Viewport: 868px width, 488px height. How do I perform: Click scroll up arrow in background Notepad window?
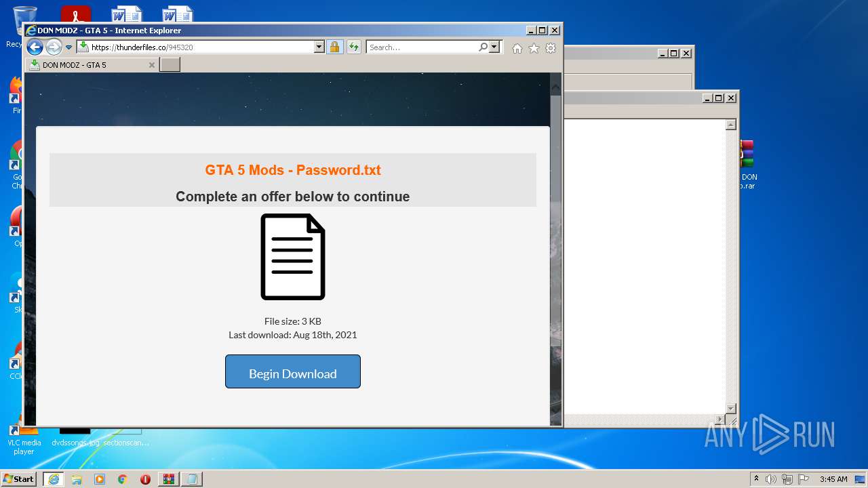coord(731,125)
